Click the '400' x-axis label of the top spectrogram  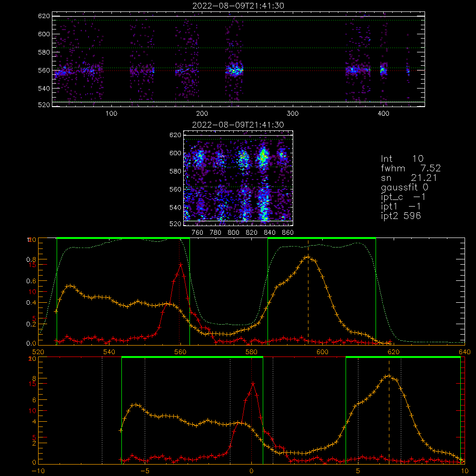(x=383, y=114)
